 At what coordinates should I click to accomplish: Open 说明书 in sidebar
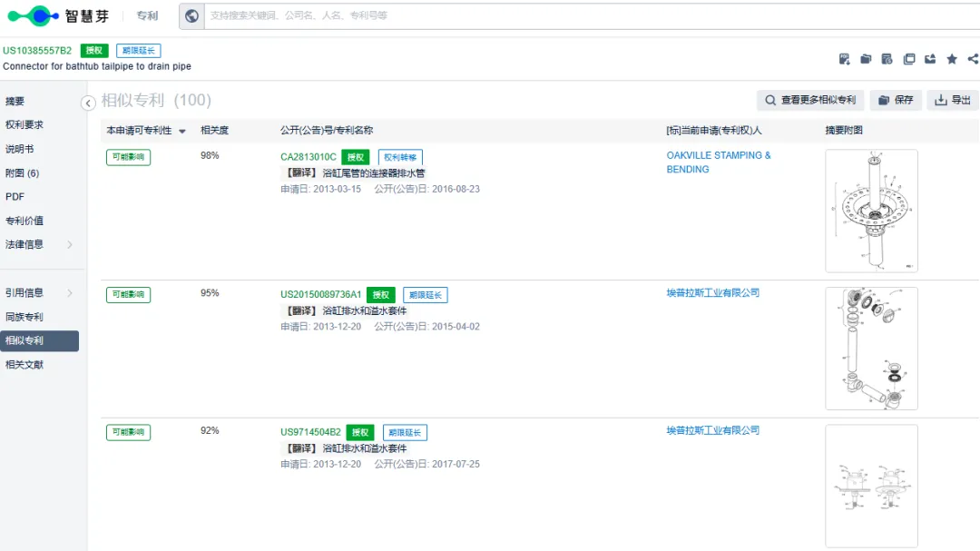coord(19,149)
